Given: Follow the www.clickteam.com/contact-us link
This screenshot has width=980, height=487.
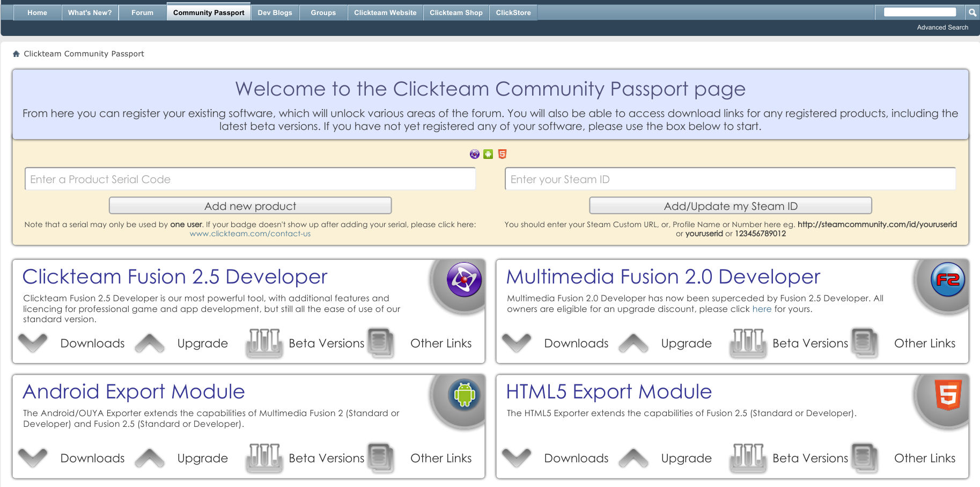Looking at the screenshot, I should (x=250, y=234).
